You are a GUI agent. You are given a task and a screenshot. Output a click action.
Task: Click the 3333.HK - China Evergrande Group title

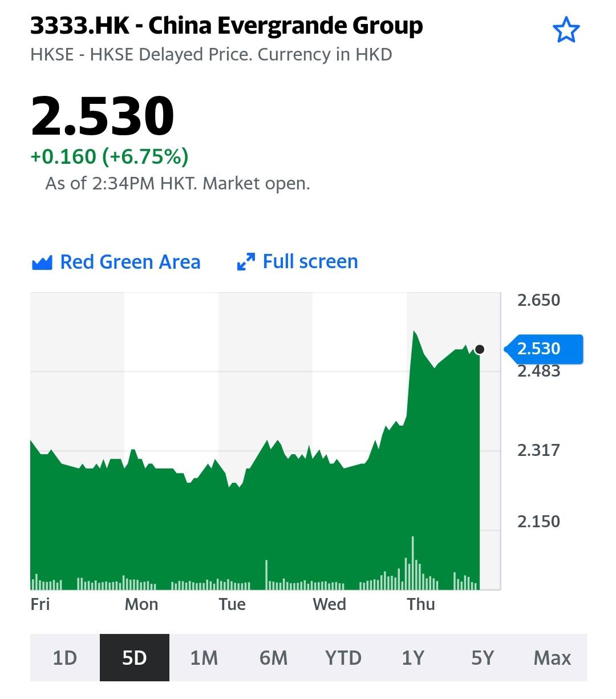pyautogui.click(x=226, y=26)
